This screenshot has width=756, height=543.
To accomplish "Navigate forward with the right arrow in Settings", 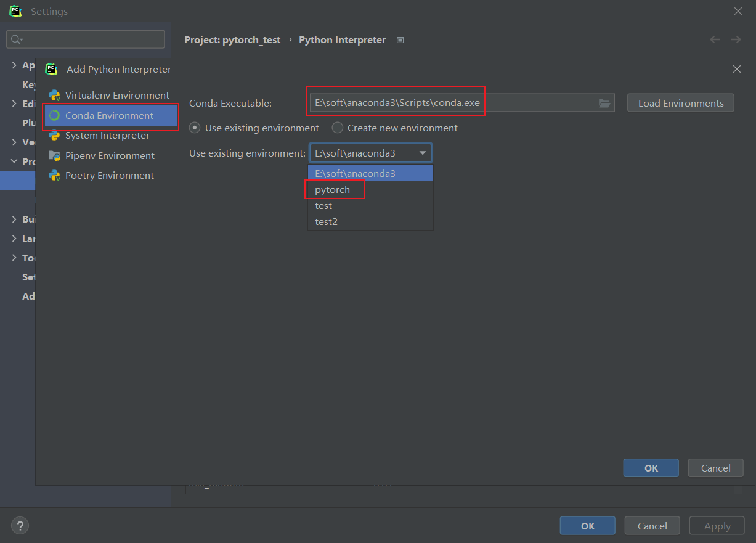I will (736, 39).
